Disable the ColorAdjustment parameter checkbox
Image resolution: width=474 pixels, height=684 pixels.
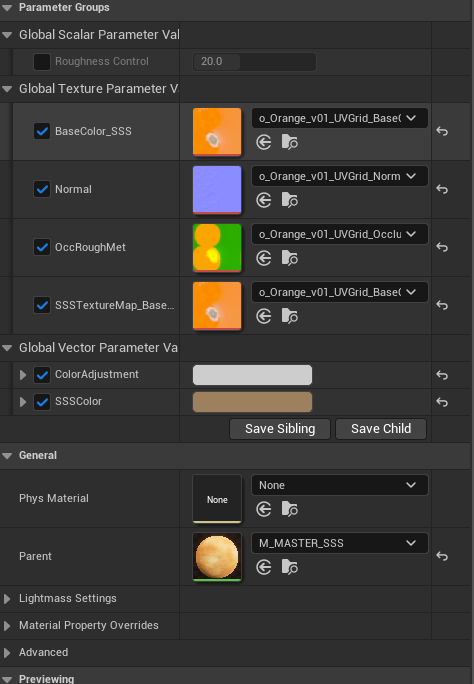[x=42, y=375]
